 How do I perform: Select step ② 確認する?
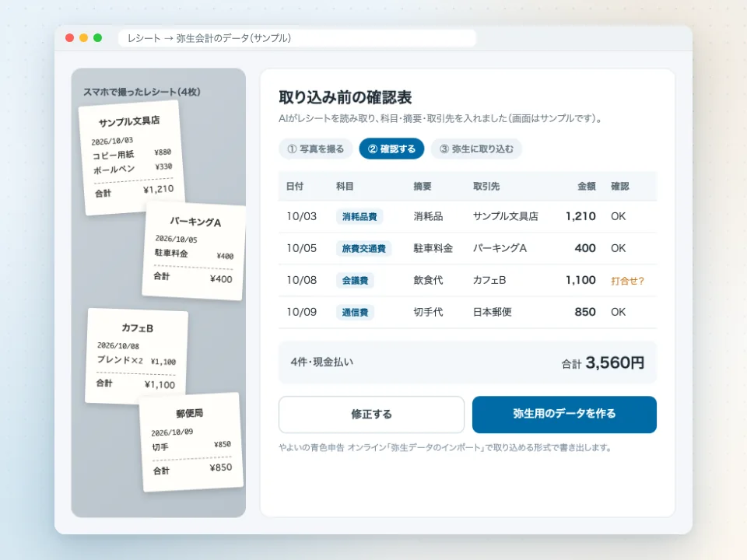point(391,149)
